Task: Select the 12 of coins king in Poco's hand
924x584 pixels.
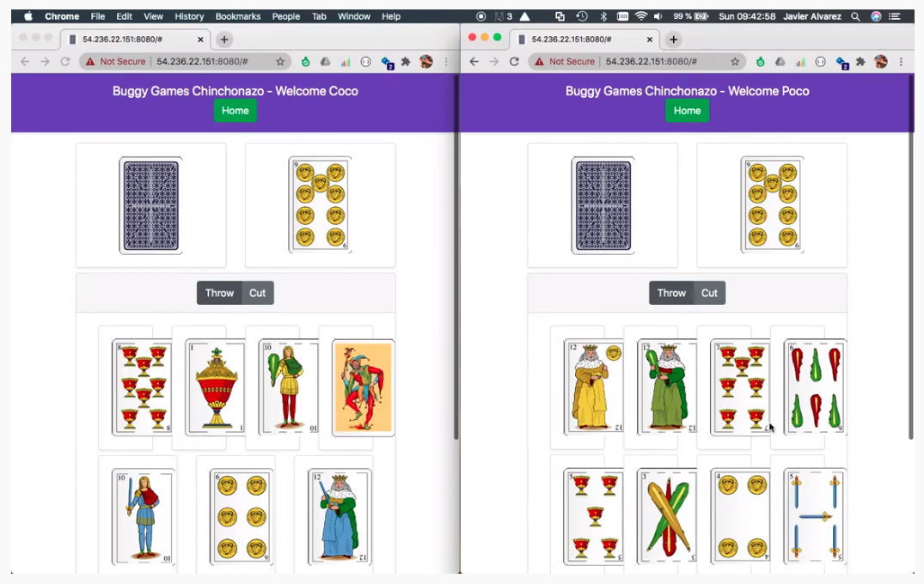Action: pos(594,387)
